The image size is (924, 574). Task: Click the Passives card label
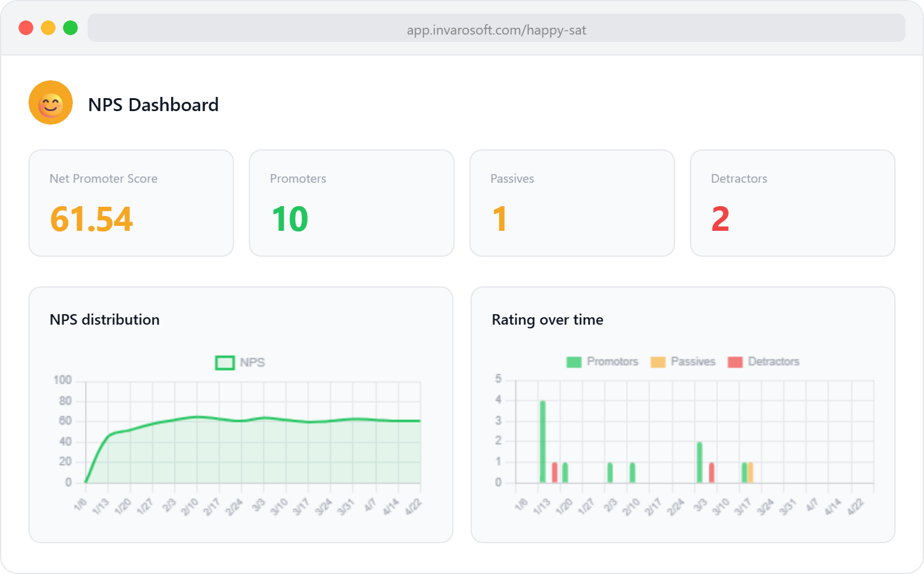512,178
